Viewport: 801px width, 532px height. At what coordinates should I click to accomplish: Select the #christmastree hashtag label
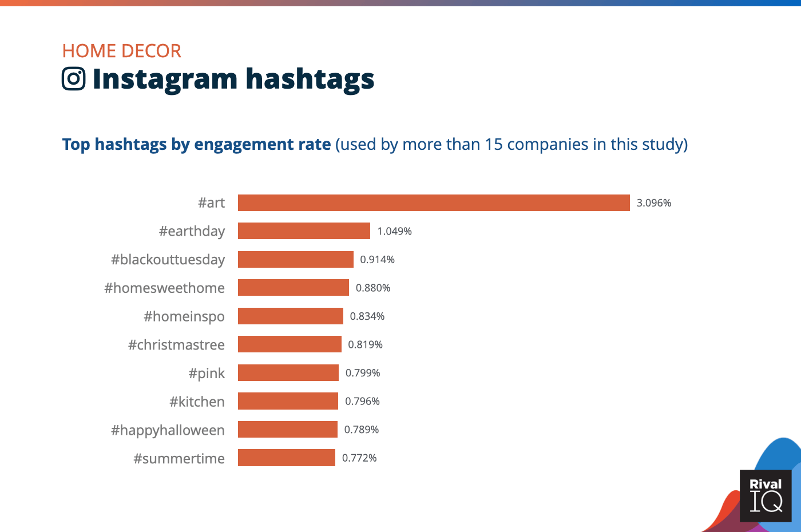coord(176,345)
